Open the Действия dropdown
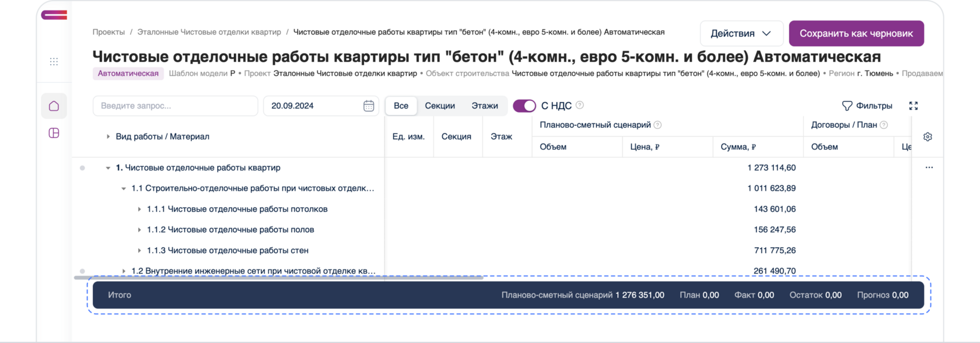980x343 pixels. coord(741,33)
